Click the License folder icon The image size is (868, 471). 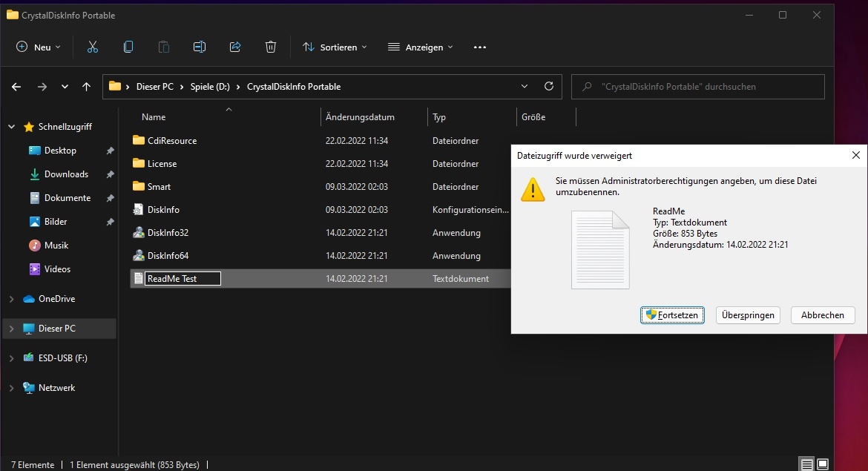pyautogui.click(x=139, y=163)
